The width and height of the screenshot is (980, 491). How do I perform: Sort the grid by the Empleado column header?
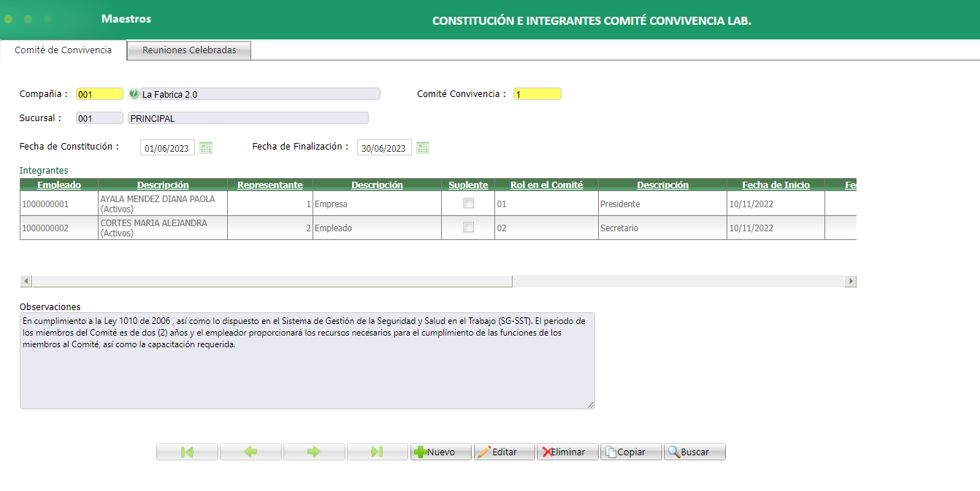pyautogui.click(x=58, y=185)
